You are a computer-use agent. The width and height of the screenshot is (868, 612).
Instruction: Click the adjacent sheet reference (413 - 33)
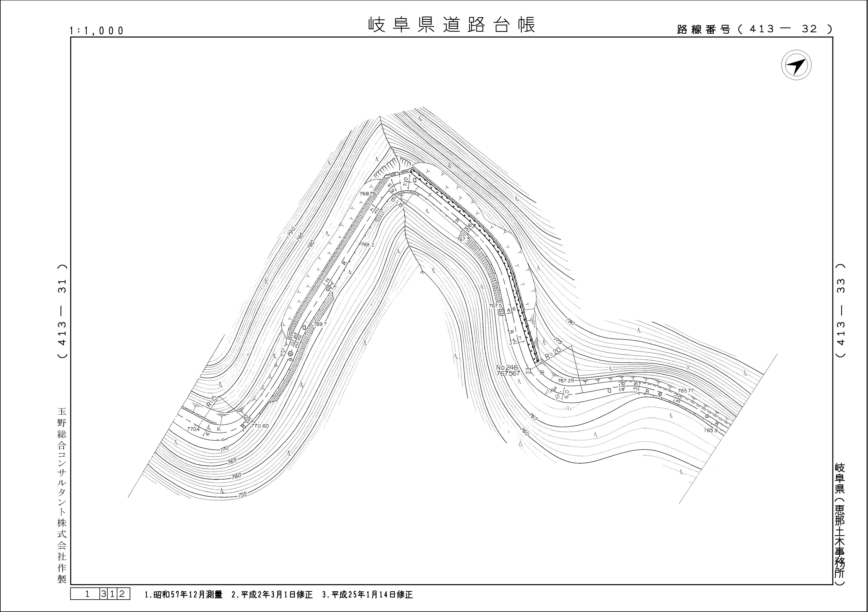pos(841,311)
